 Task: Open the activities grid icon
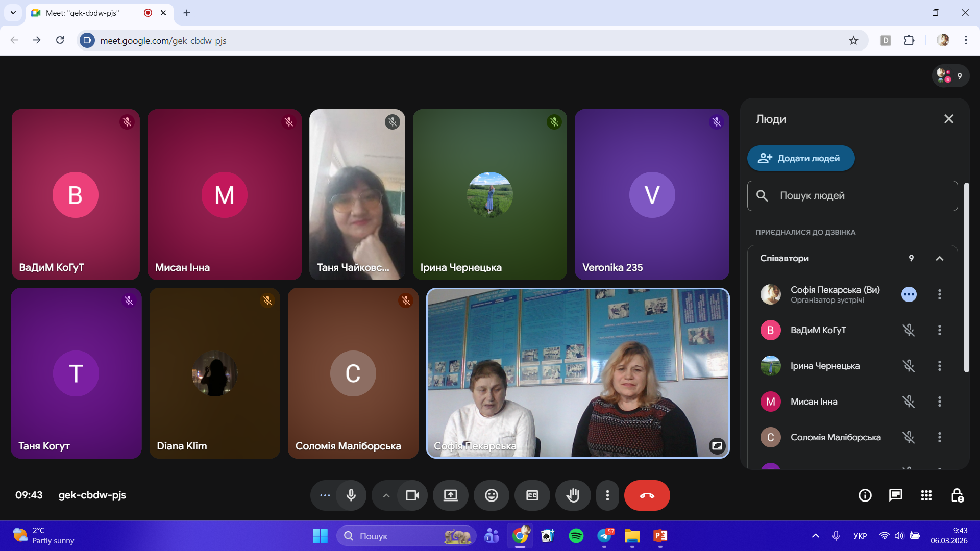tap(926, 495)
